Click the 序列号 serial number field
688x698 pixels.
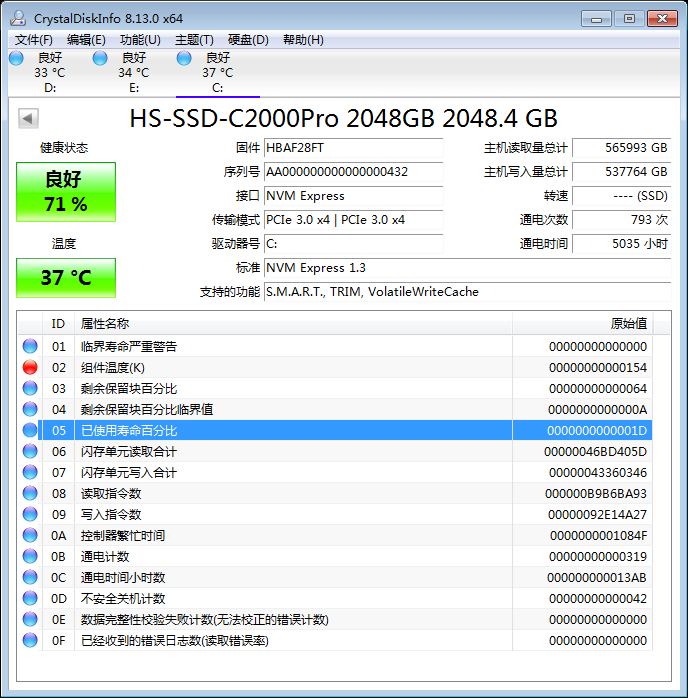[352, 172]
